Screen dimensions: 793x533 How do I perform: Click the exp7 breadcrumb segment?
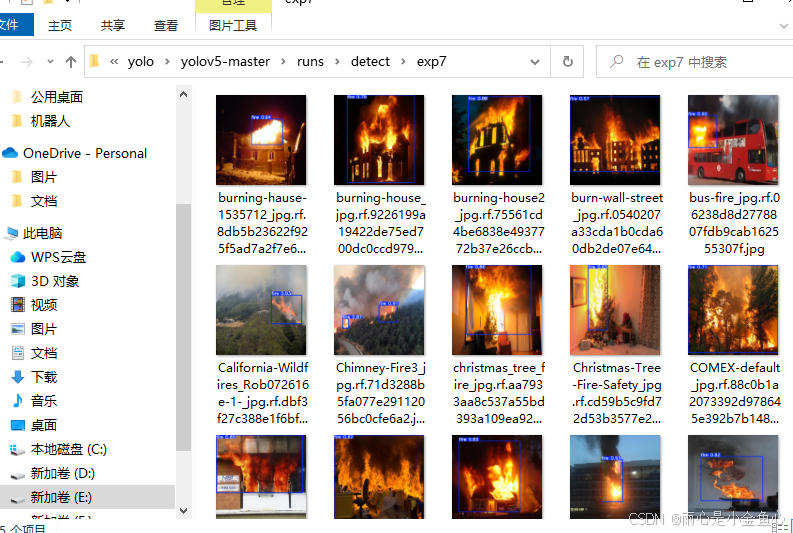click(x=431, y=61)
